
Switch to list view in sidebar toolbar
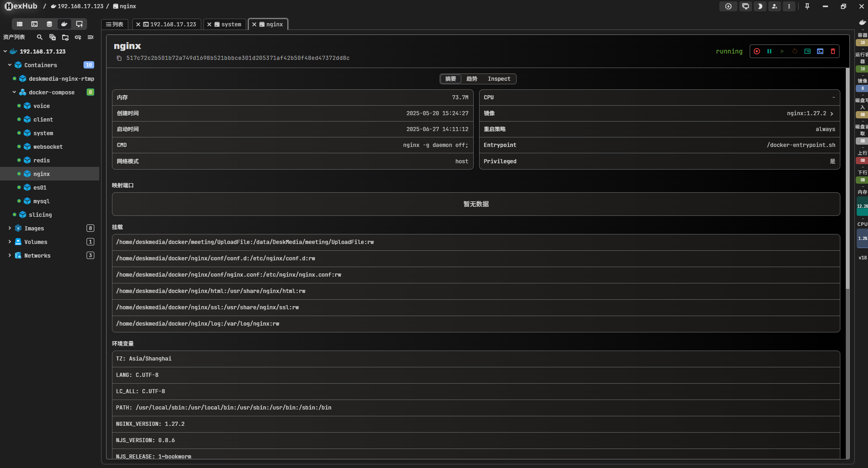19,24
